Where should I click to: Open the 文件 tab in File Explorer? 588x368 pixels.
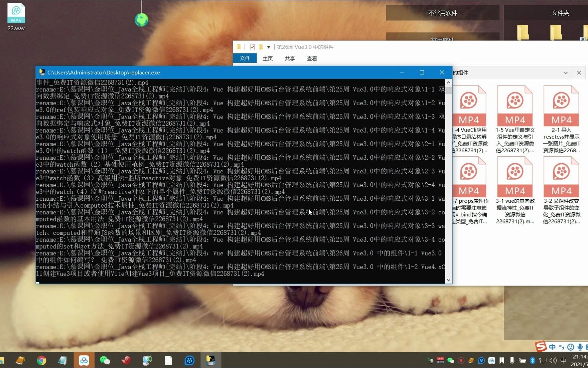click(245, 58)
